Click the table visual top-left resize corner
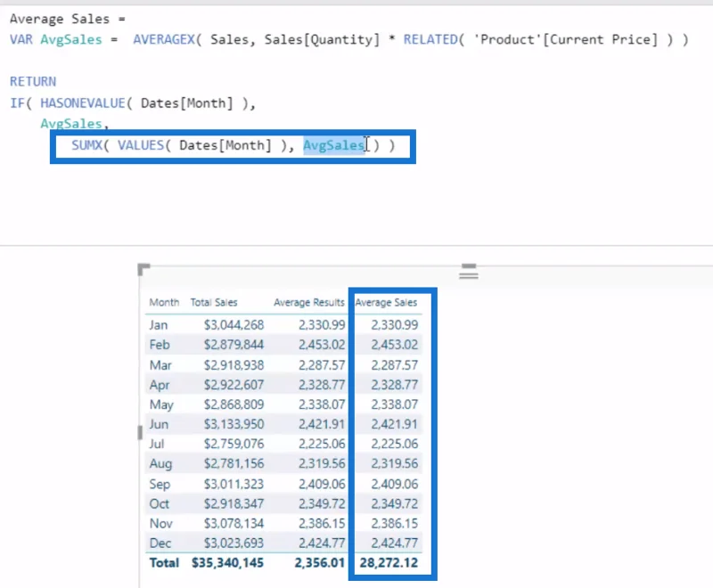Image resolution: width=713 pixels, height=588 pixels. coord(143,269)
